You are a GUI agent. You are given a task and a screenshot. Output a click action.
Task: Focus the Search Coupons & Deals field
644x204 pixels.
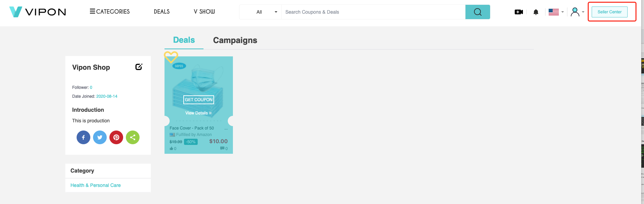[x=373, y=12]
